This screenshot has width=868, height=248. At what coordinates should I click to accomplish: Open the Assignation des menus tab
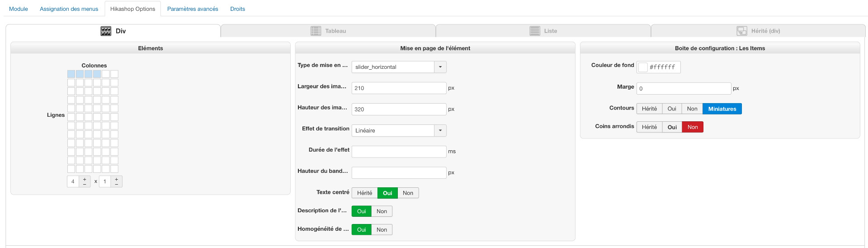[69, 9]
